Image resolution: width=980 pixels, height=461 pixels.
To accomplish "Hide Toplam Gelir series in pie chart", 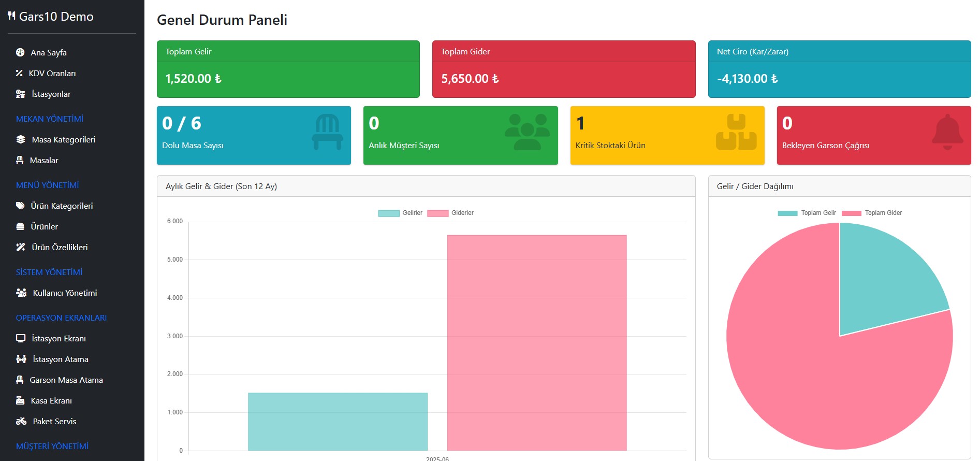I will pos(807,213).
